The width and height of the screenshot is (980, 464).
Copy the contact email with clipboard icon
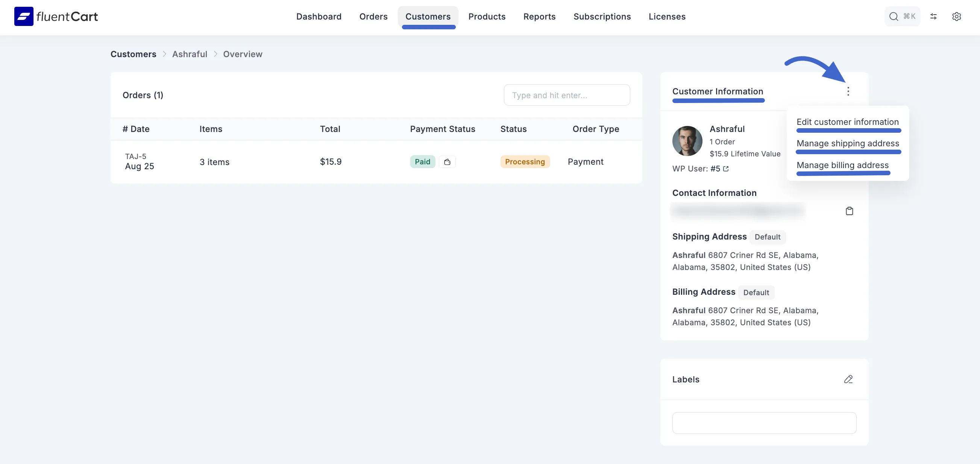(x=850, y=211)
